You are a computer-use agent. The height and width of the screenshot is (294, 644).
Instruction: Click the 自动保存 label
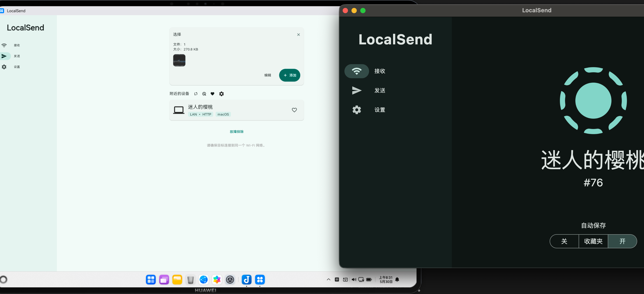(593, 226)
